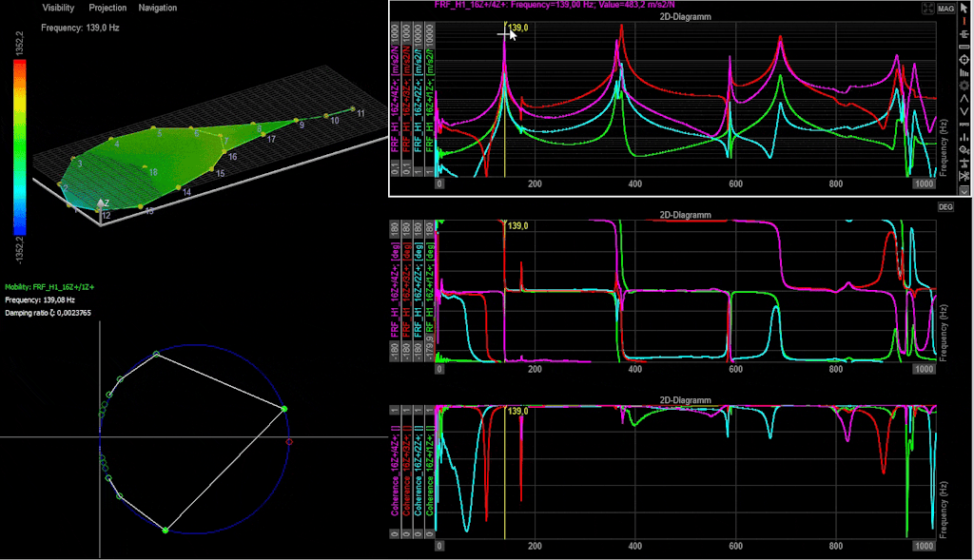Screen dimensions: 974x560
Task: Click the Z axis arrow in 3D view
Action: coord(101,205)
